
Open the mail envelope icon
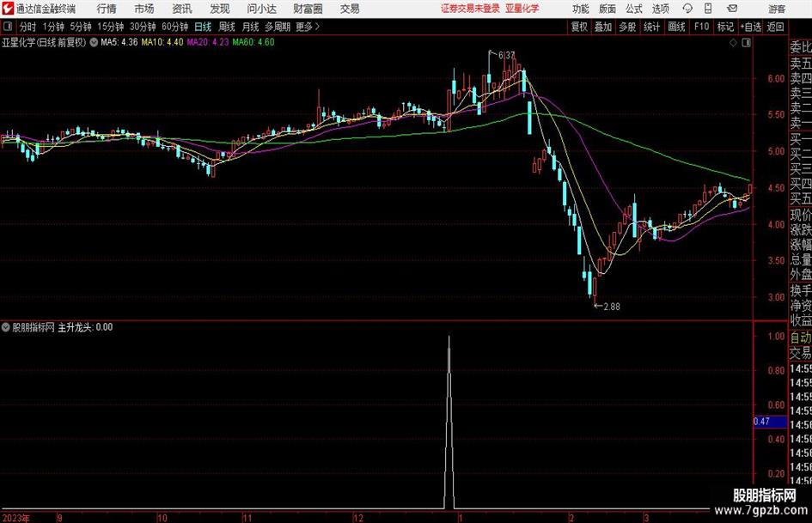(732, 9)
